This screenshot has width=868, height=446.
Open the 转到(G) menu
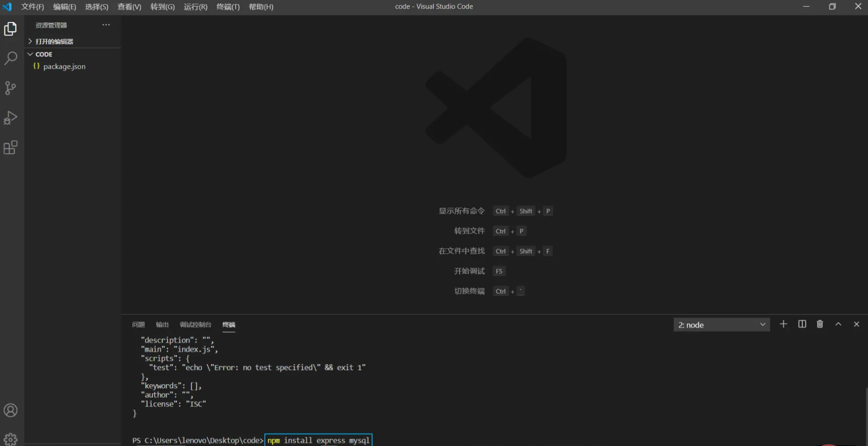[162, 7]
